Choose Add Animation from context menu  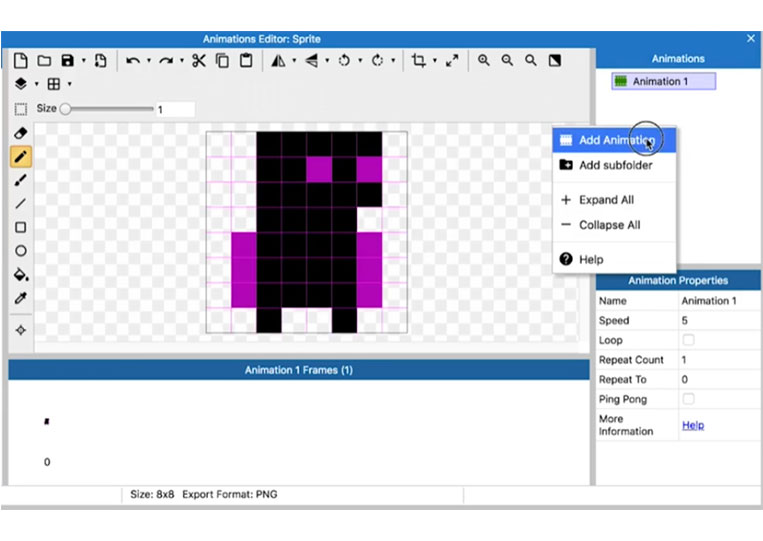614,140
